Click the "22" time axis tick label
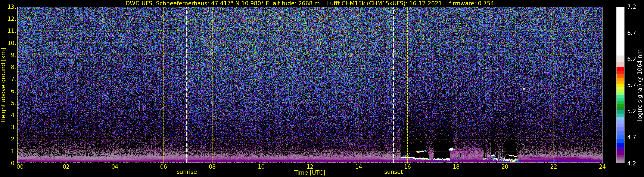 tap(554, 167)
